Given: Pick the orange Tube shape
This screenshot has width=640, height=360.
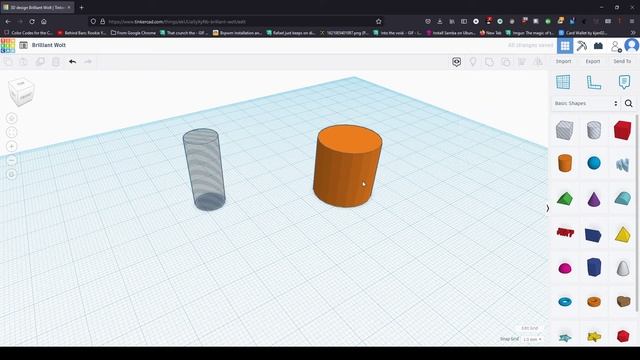Looking at the screenshot, I should point(594,302).
